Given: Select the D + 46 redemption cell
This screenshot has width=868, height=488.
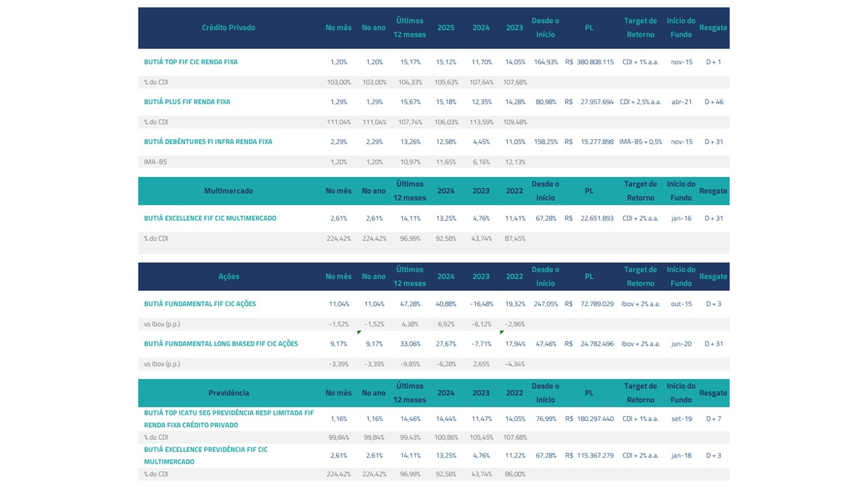Looking at the screenshot, I should pyautogui.click(x=713, y=102).
